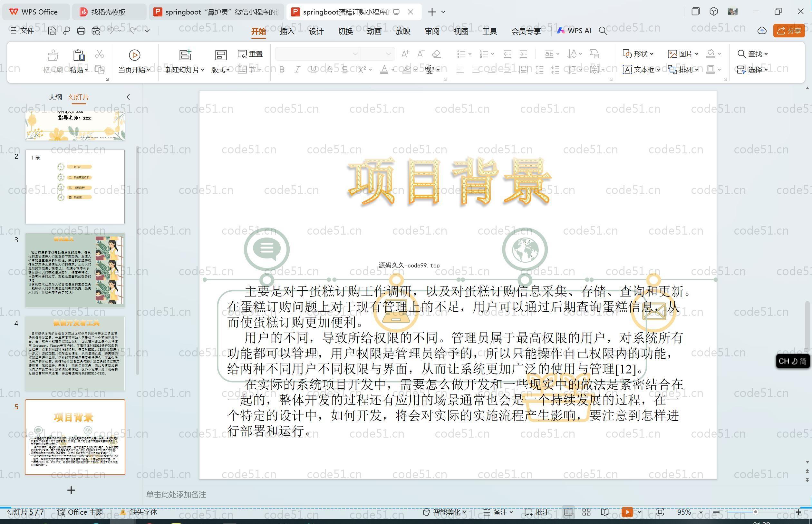Toggle Superscript X² formatting
The width and height of the screenshot is (812, 524).
(362, 70)
